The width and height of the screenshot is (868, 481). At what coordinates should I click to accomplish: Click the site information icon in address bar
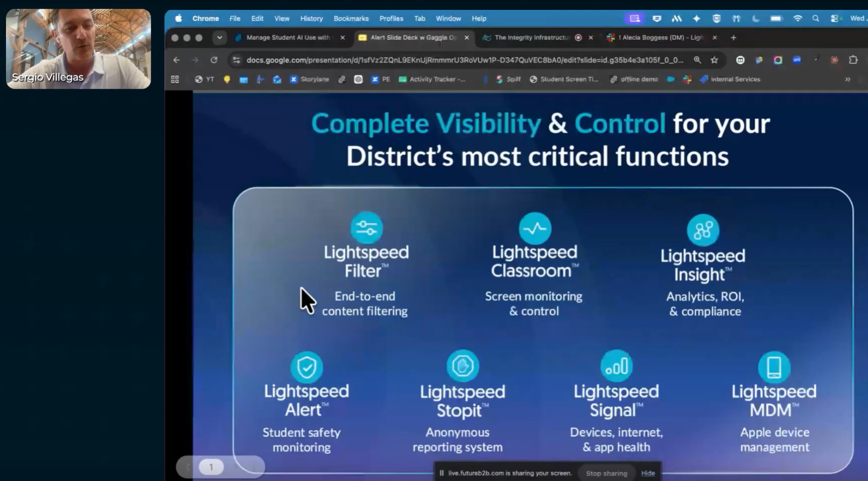point(236,60)
